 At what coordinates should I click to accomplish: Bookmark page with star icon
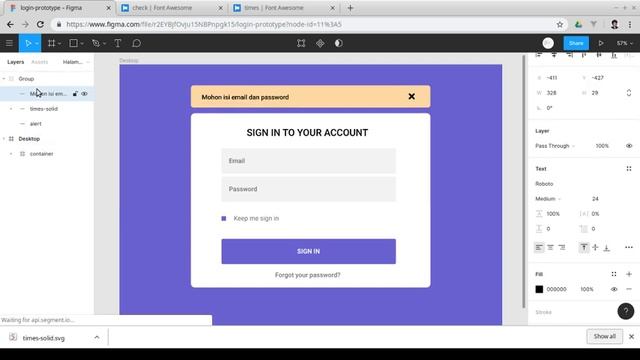click(560, 24)
